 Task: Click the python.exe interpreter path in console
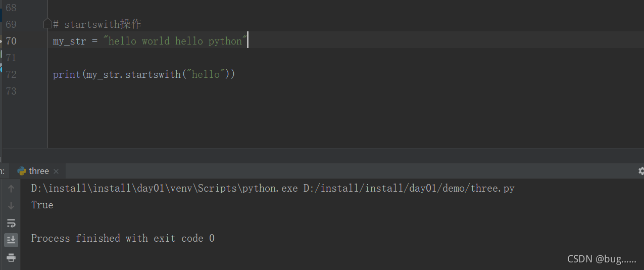pos(165,189)
